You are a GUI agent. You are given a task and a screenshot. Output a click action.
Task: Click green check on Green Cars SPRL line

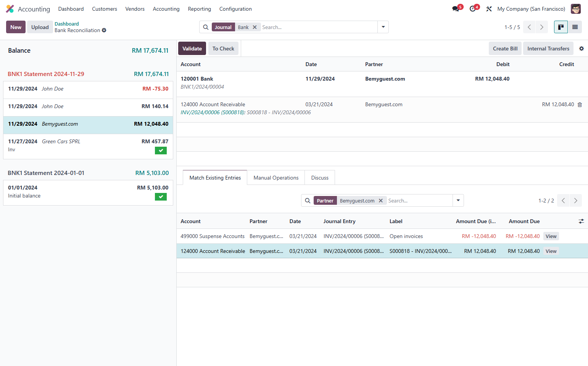161,151
